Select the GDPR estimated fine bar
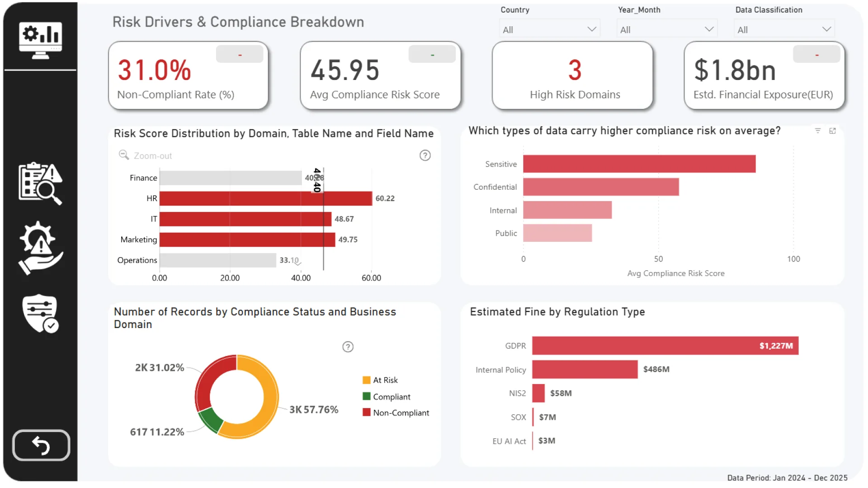This screenshot has height=488, width=868. coord(665,346)
